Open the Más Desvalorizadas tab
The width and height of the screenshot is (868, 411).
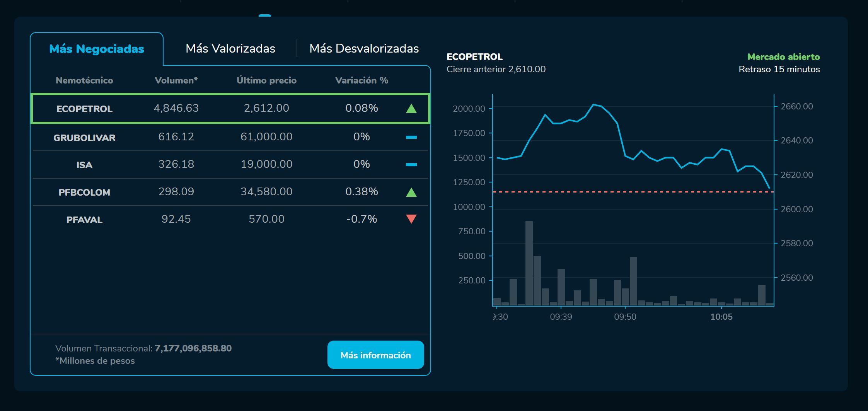click(364, 49)
